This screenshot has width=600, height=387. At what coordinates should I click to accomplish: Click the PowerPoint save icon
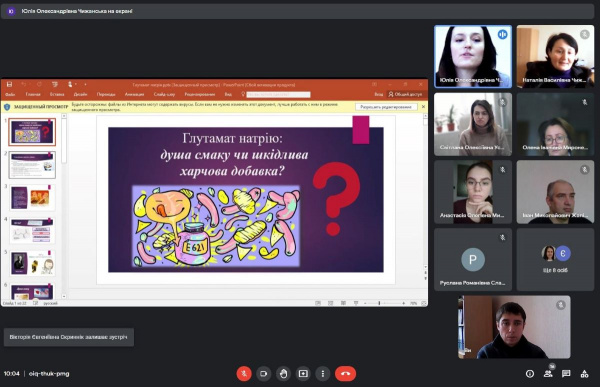10,84
